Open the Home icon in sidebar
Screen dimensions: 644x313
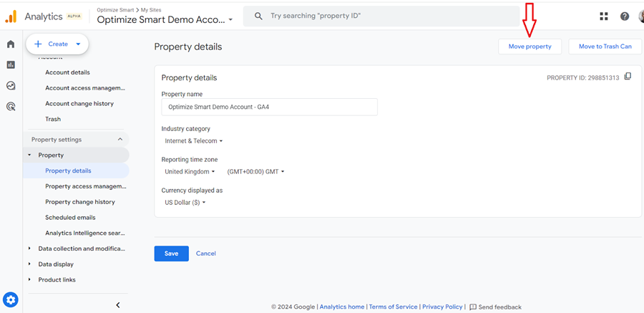point(11,44)
